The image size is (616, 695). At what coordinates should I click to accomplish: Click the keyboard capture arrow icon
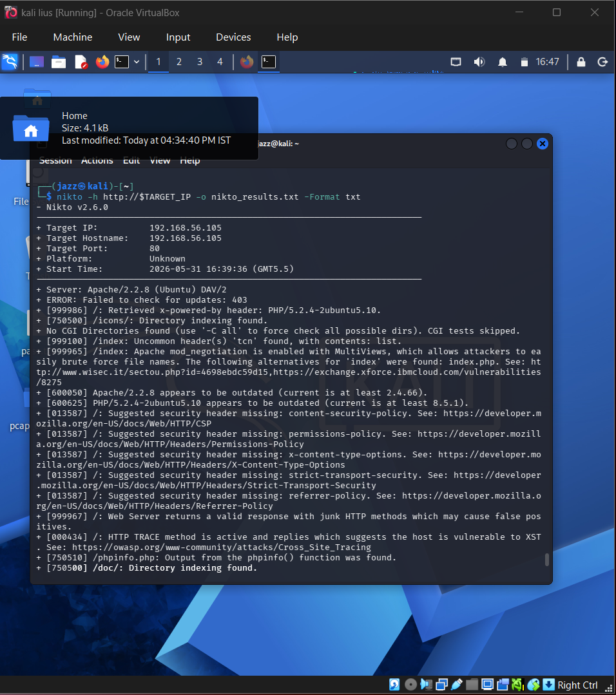pos(548,685)
